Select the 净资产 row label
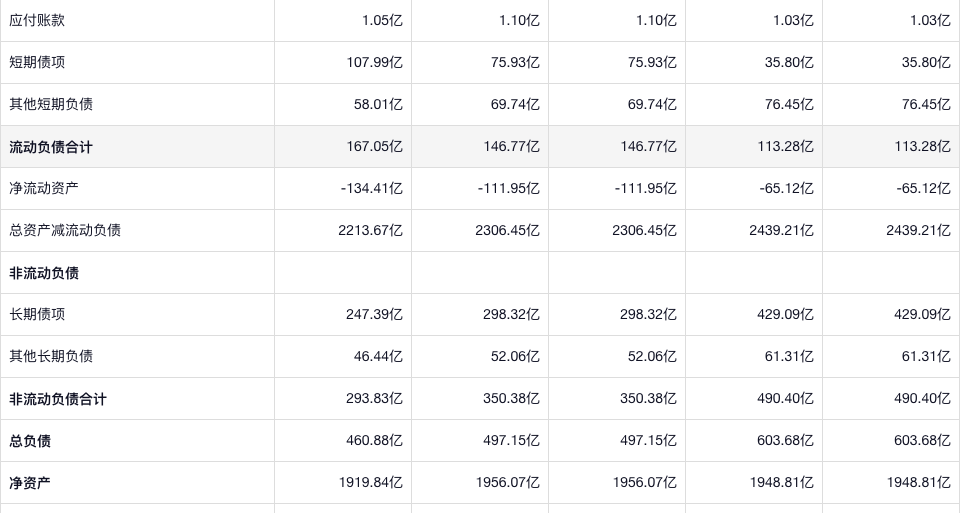This screenshot has width=963, height=513. point(30,483)
